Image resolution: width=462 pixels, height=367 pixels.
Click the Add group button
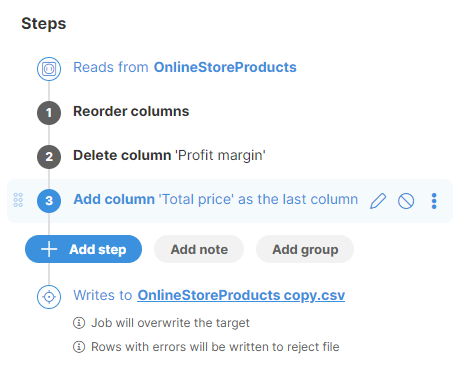tap(305, 249)
